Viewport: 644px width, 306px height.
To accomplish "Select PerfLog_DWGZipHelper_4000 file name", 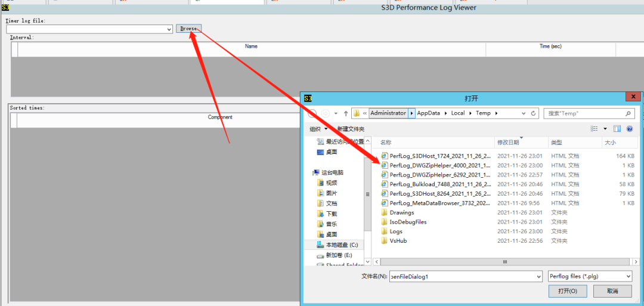I will tap(440, 166).
